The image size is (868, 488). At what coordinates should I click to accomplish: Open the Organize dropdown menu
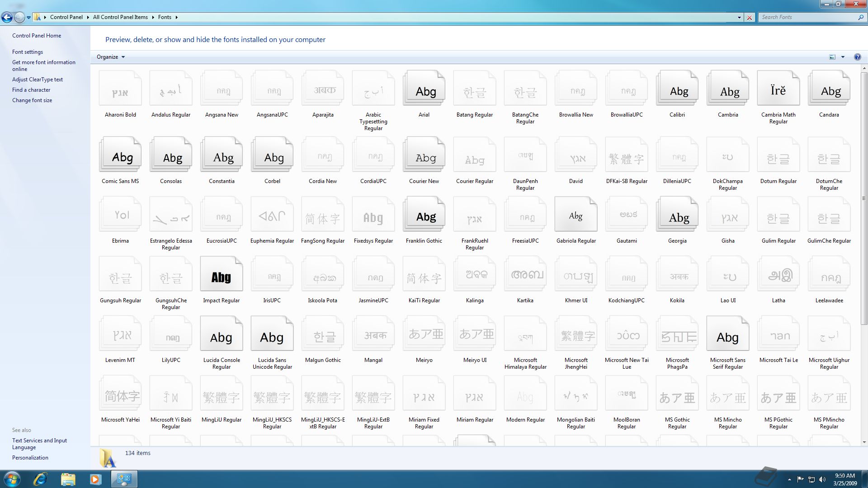[x=110, y=57]
